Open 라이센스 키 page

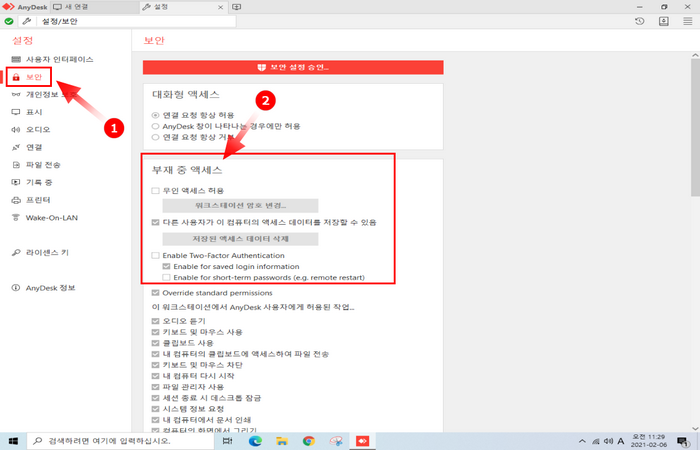[x=40, y=253]
